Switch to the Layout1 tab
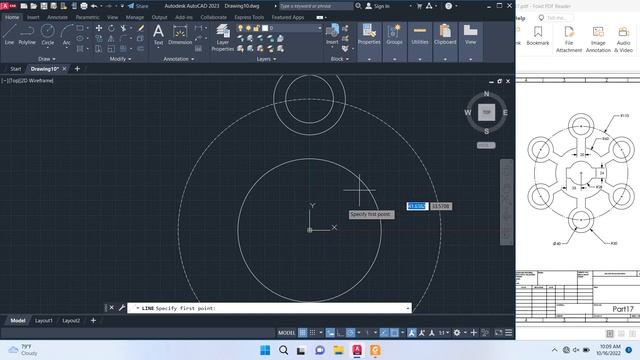 click(x=44, y=320)
